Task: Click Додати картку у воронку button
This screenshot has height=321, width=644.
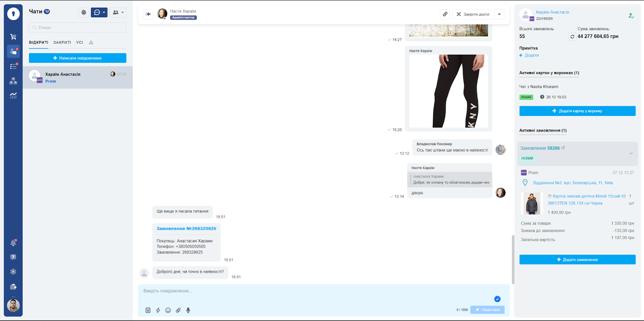Action: click(577, 111)
